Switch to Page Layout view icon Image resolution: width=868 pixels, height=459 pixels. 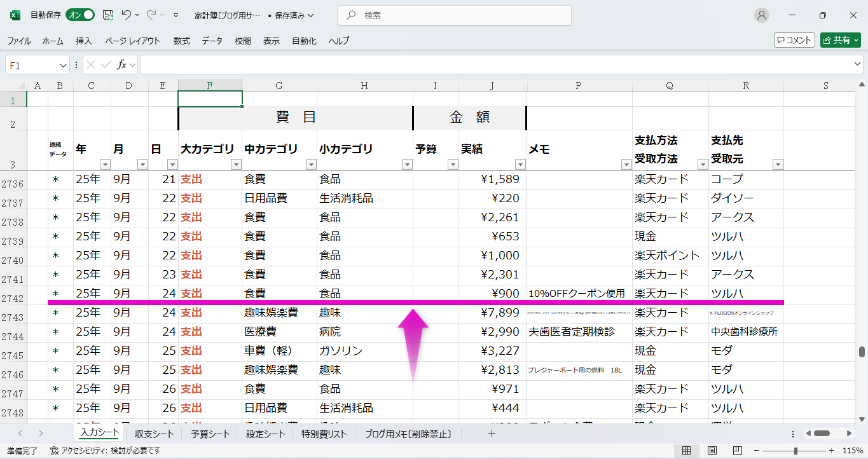712,451
